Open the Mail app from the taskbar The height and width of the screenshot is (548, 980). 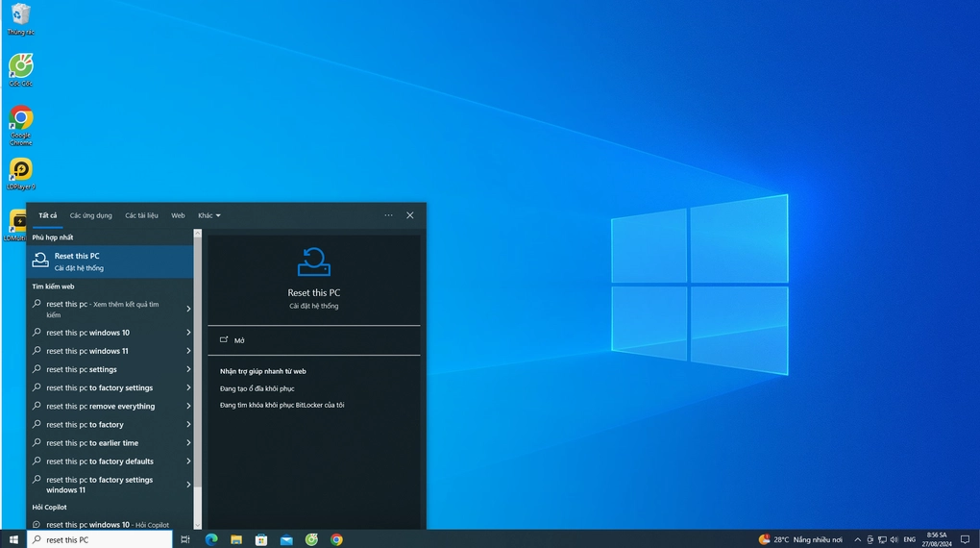[x=286, y=539]
